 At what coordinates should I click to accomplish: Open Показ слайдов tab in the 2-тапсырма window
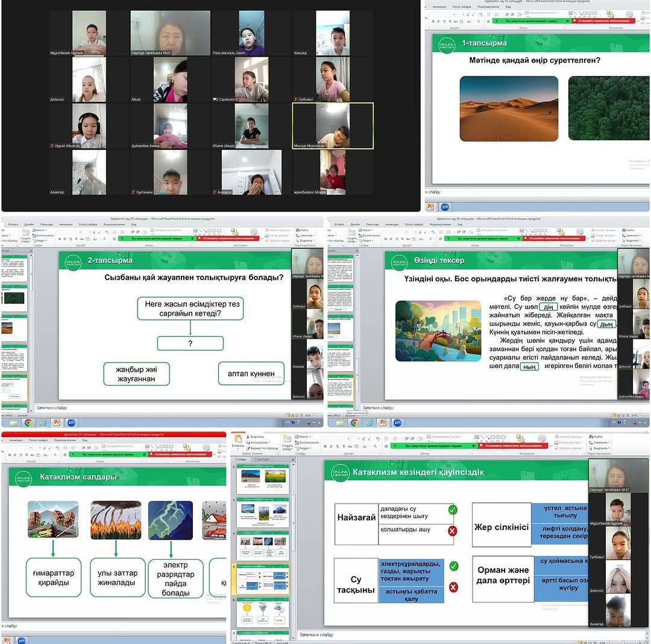(x=87, y=224)
